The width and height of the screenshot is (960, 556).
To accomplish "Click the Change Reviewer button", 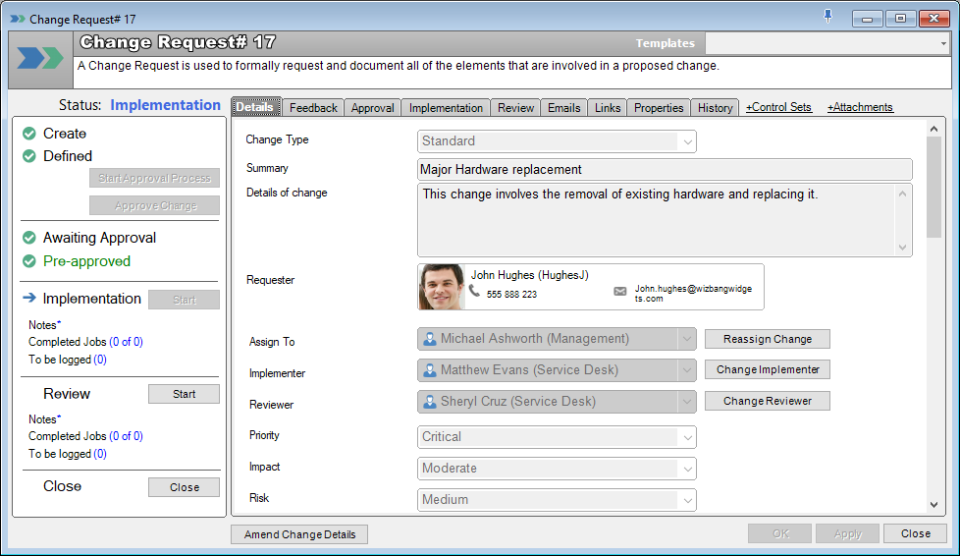I will (767, 401).
